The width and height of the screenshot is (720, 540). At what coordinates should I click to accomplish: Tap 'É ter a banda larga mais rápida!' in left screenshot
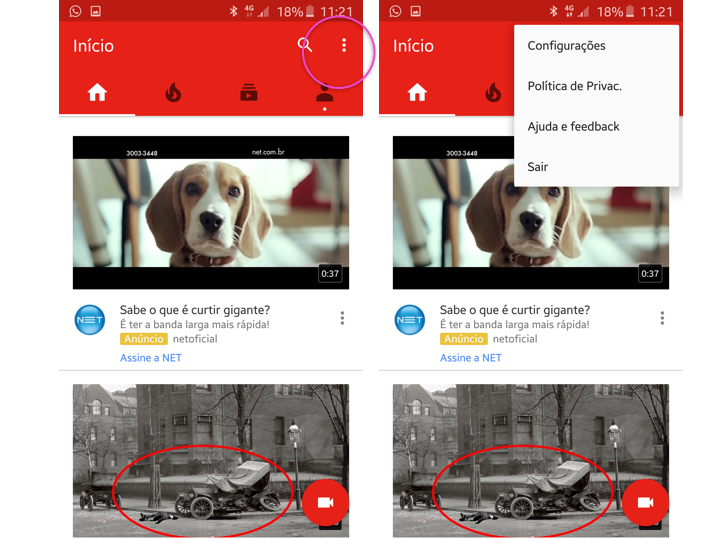tap(195, 325)
